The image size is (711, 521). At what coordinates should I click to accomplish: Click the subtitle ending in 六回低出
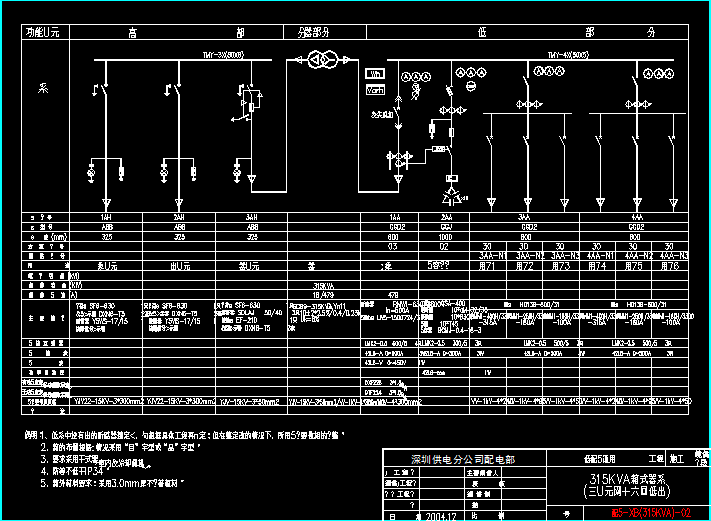point(626,491)
